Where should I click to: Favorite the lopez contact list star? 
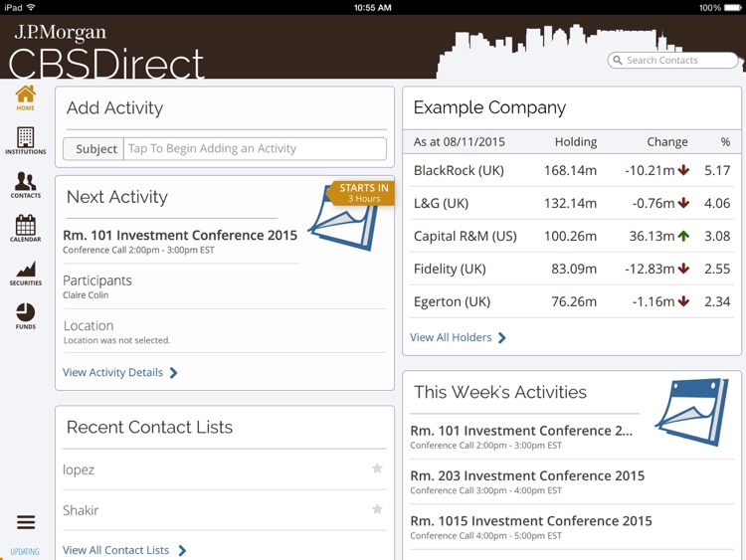[377, 468]
